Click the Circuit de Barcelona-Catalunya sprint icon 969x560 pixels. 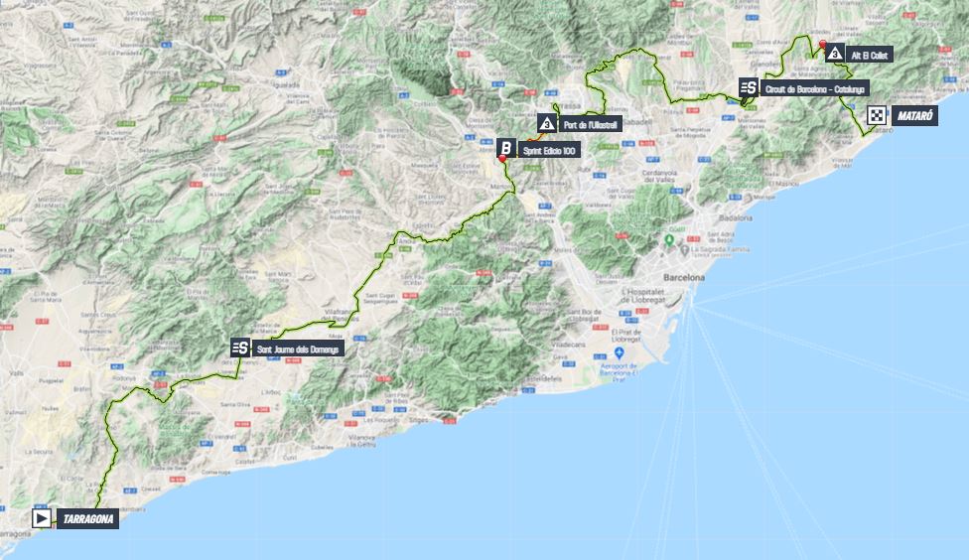click(749, 87)
